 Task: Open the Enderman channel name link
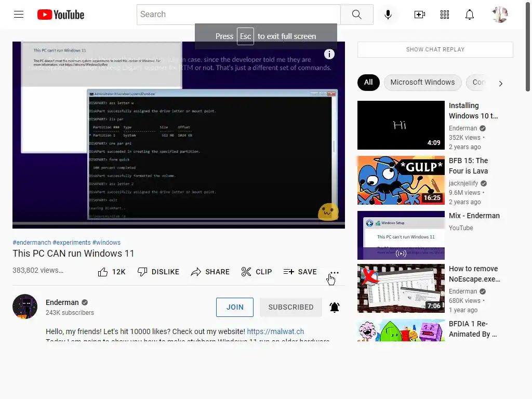(62, 302)
